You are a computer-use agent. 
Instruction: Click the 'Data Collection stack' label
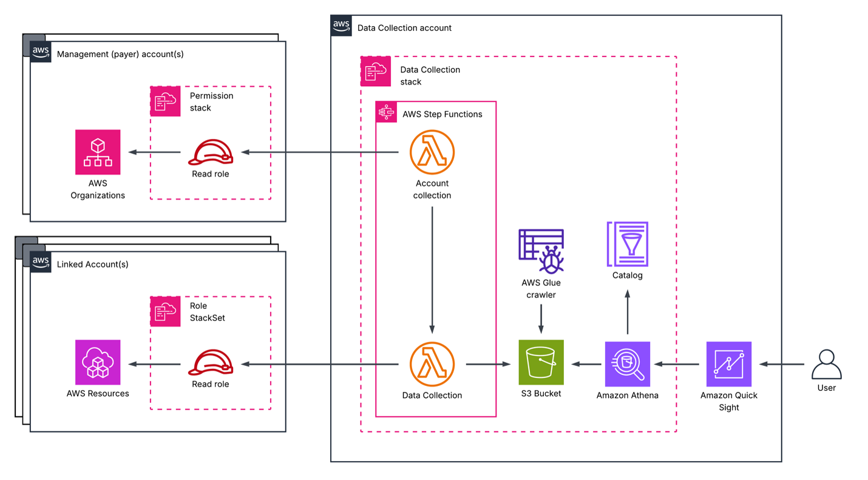tap(430, 76)
